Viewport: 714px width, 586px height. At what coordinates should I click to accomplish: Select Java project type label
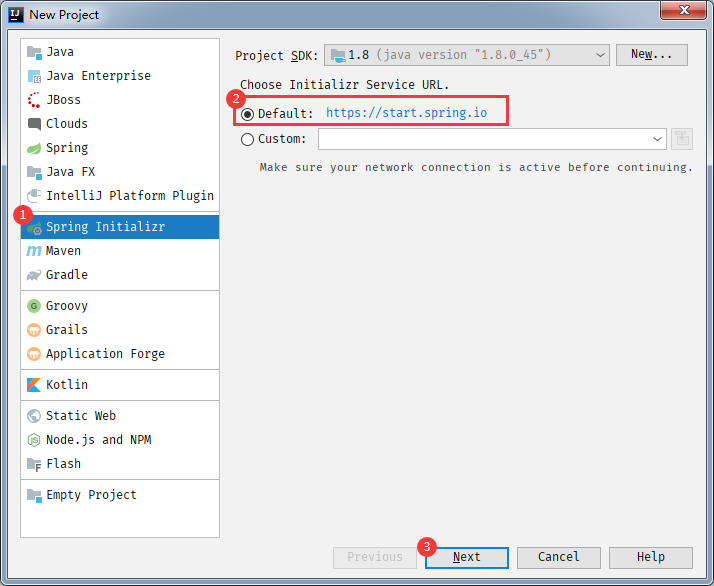pyautogui.click(x=60, y=52)
